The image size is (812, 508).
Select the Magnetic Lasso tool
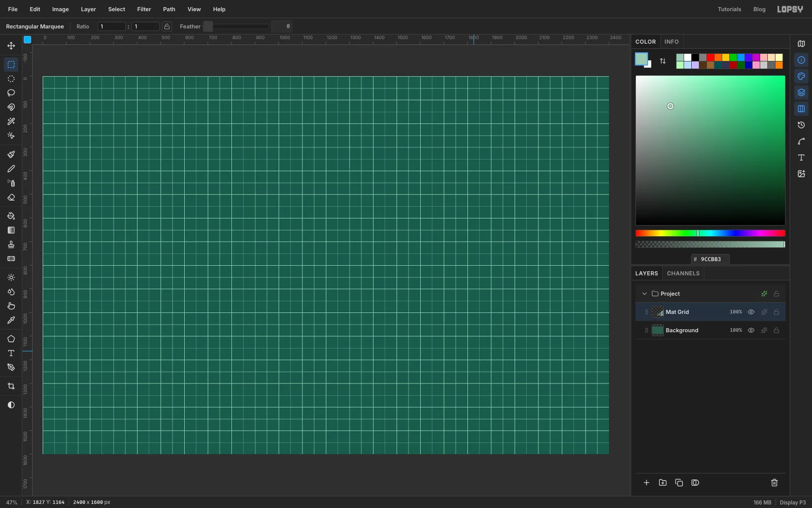point(11,107)
